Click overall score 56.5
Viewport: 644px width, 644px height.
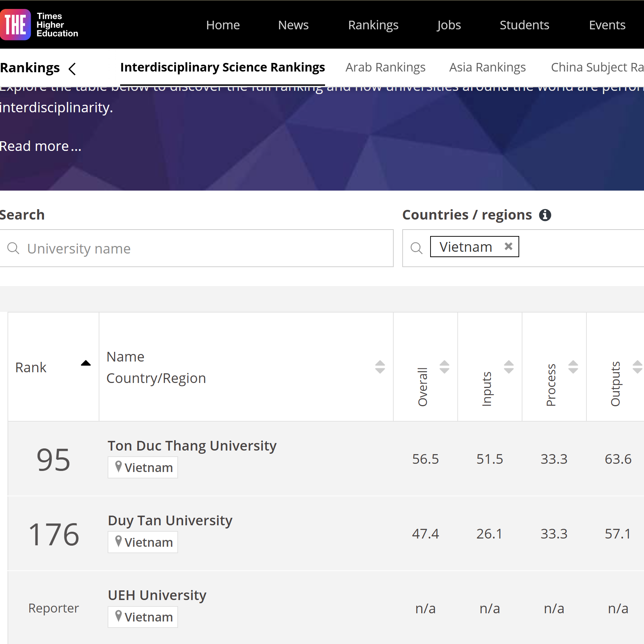[425, 459]
